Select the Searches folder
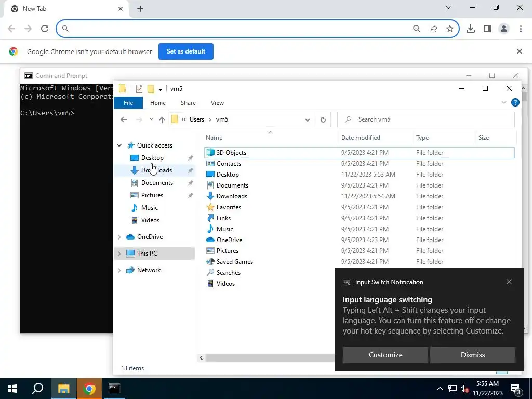 [229, 272]
